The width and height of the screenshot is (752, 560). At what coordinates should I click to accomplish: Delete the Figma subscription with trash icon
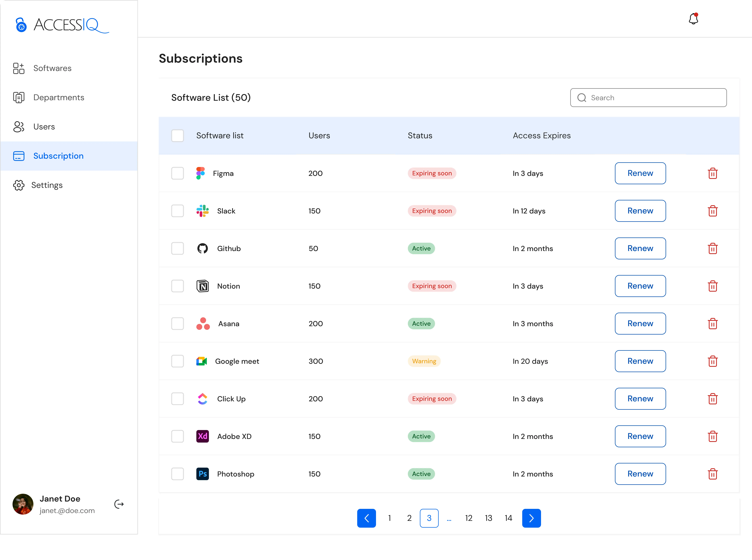click(713, 173)
